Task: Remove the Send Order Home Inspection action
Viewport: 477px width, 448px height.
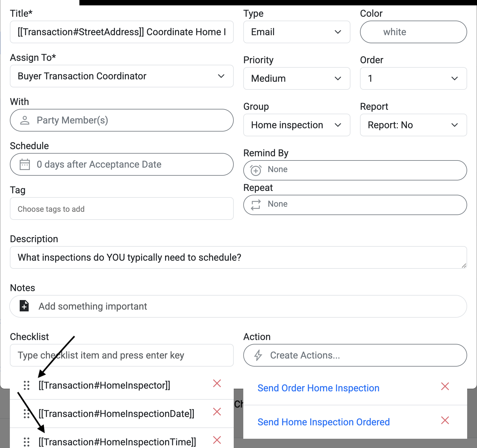Action: (445, 387)
